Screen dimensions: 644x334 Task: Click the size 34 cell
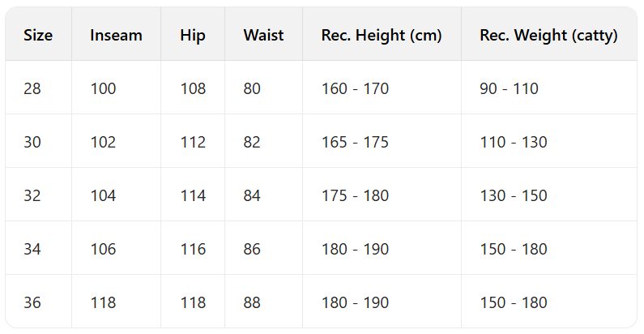click(32, 249)
